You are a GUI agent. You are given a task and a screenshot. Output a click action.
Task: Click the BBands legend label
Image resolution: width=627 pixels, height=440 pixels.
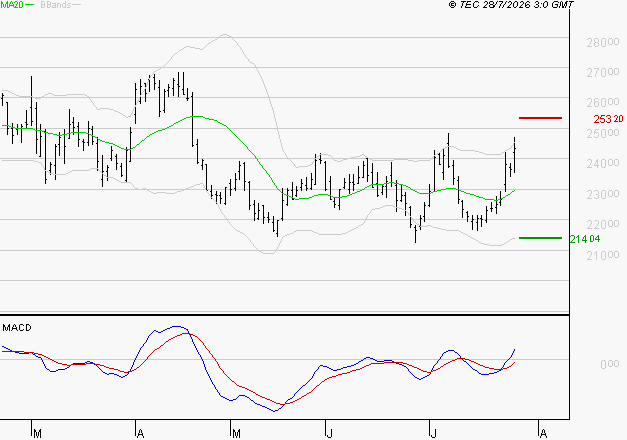(56, 5)
